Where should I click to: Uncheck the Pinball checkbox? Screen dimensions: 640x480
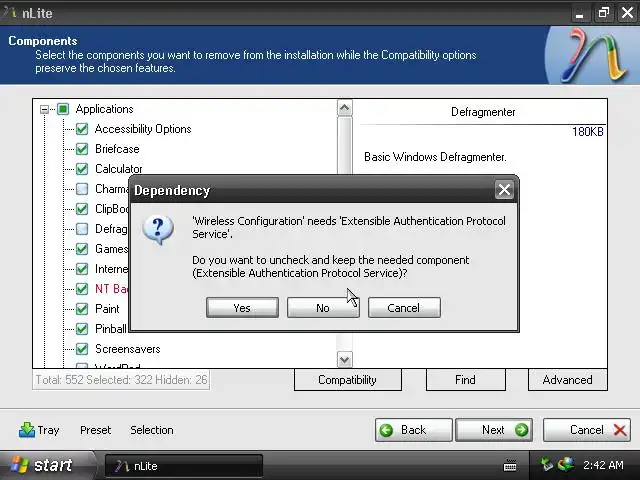click(82, 329)
